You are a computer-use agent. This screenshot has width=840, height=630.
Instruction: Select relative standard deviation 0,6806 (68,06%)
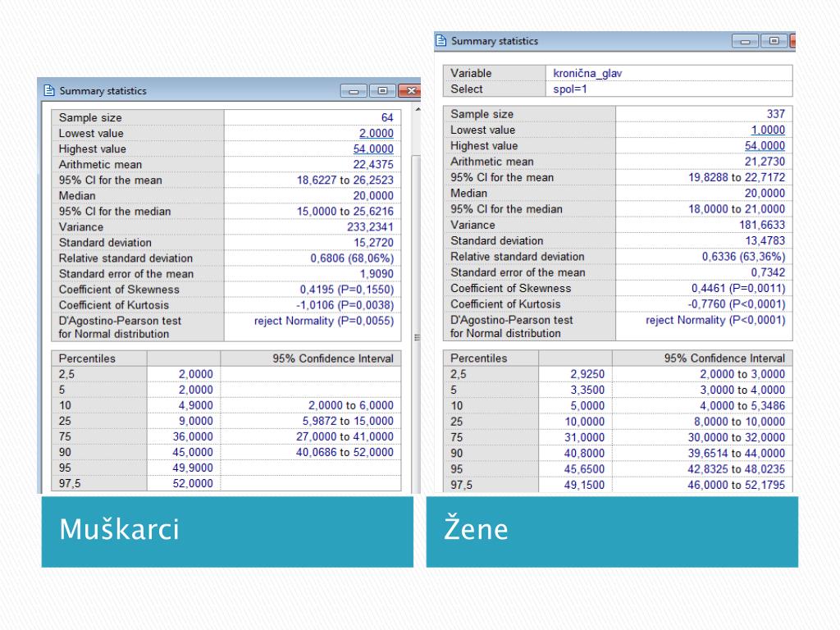pos(351,258)
